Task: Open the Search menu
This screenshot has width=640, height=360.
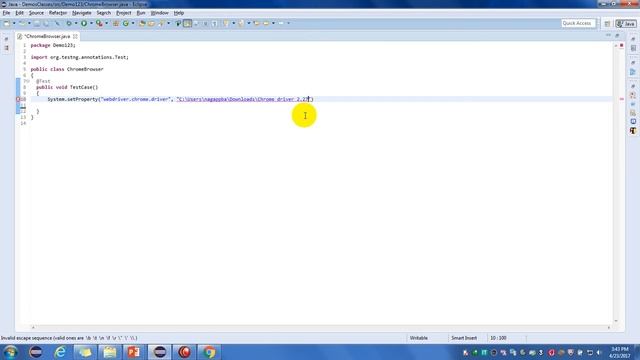Action: coord(104,13)
